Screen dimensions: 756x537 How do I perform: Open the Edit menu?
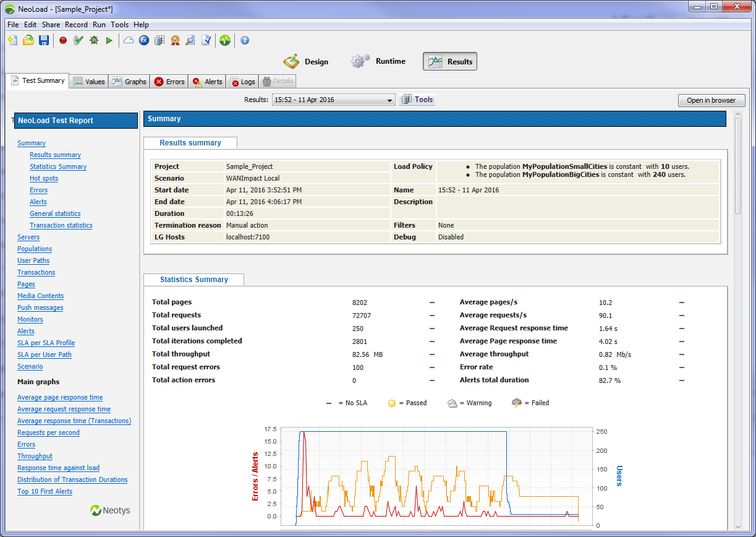click(30, 25)
